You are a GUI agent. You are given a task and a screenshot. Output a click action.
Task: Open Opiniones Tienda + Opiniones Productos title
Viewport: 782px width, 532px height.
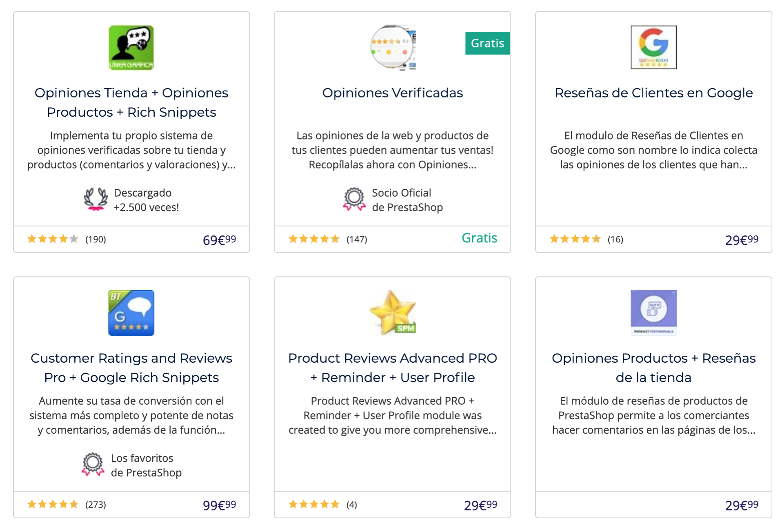[x=131, y=102]
